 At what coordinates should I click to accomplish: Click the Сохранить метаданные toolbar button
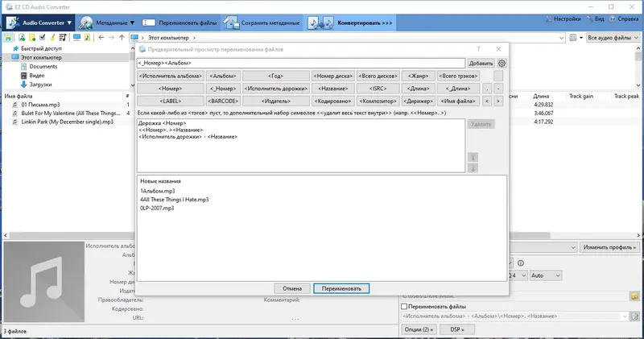[x=262, y=23]
